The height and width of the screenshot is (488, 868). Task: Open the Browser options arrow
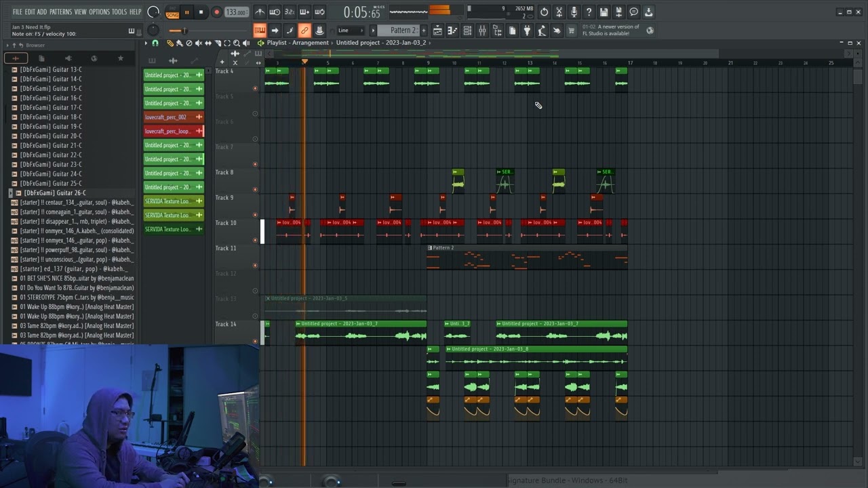coord(7,45)
